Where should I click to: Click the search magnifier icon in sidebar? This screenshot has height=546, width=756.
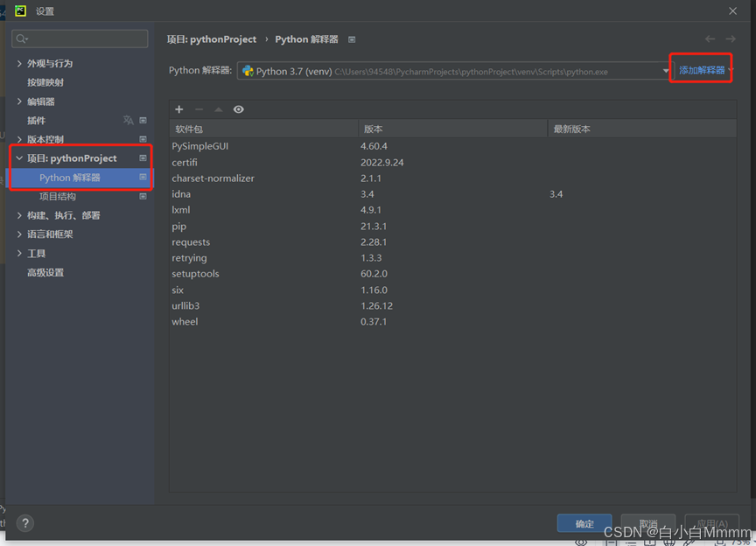pos(21,38)
